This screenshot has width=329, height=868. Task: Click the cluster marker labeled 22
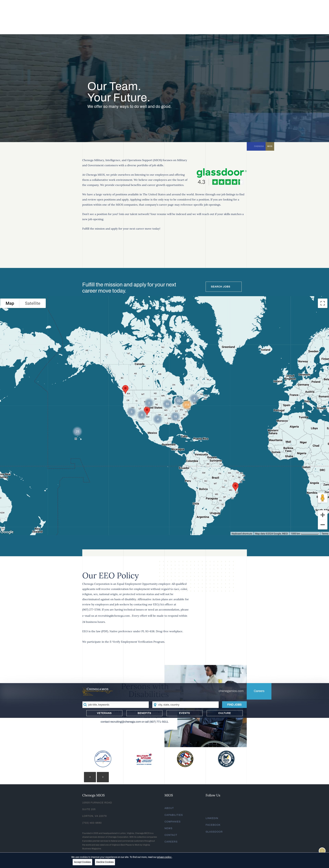point(179,400)
